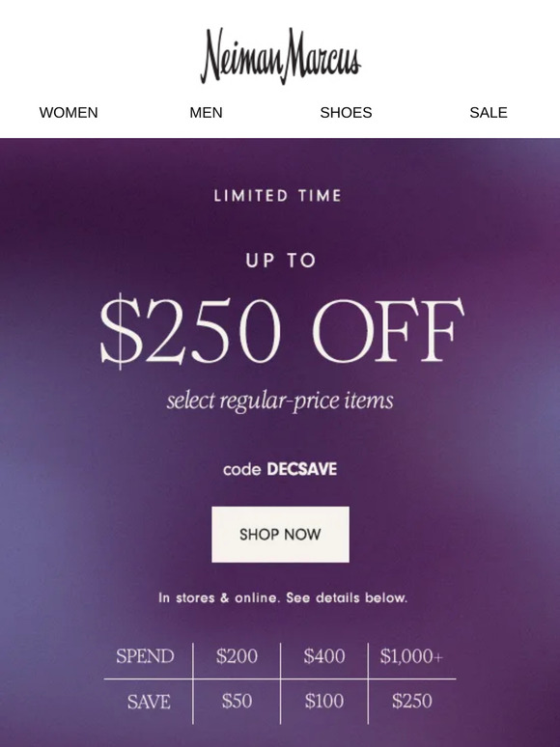Click the $200 spend tier
The height and width of the screenshot is (747, 560).
point(237,656)
